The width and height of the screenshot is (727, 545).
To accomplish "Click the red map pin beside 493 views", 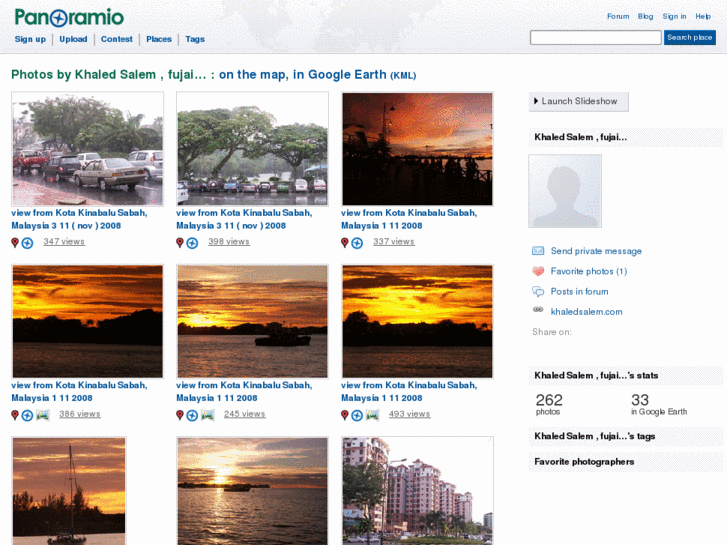I will coord(344,415).
